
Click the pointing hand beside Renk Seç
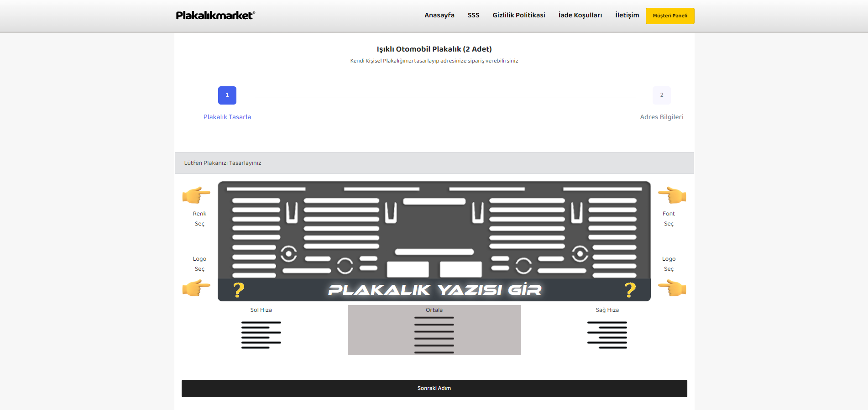click(x=196, y=195)
